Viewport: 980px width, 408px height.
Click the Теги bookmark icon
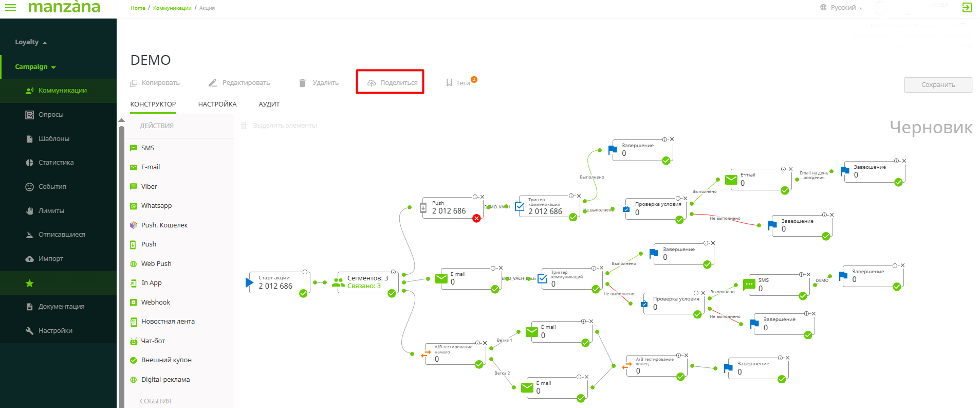pos(449,83)
